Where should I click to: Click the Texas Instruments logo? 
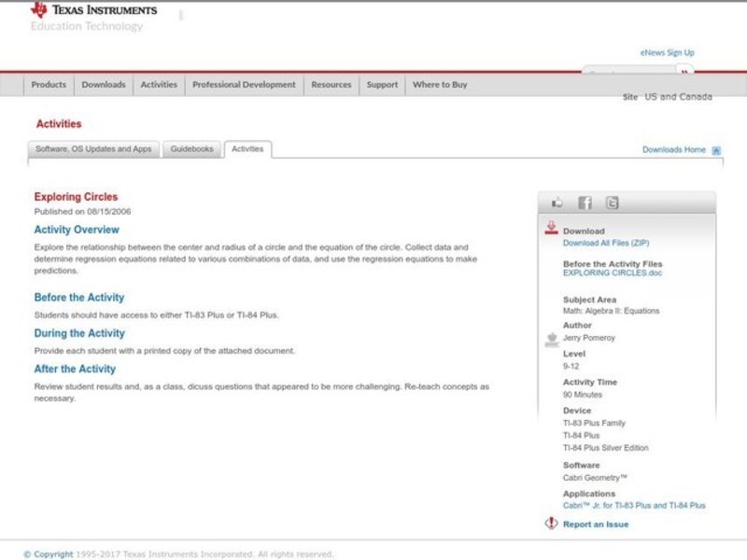pyautogui.click(x=93, y=10)
